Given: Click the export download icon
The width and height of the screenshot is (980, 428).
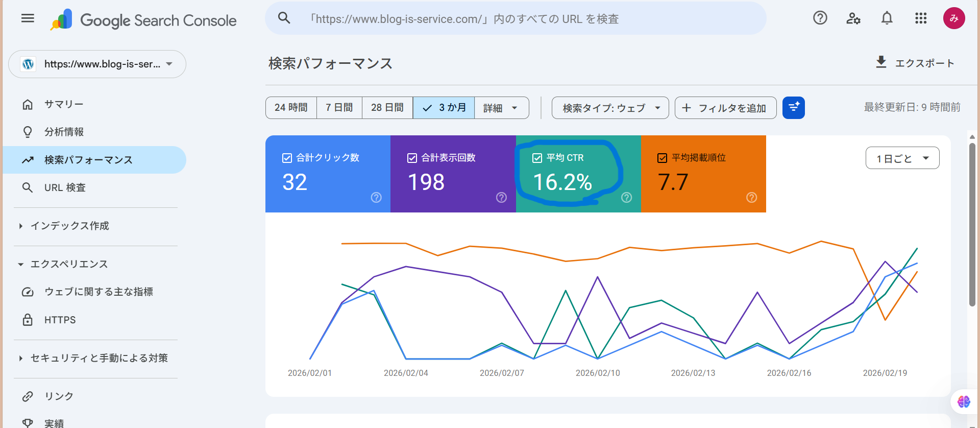Looking at the screenshot, I should [x=881, y=62].
